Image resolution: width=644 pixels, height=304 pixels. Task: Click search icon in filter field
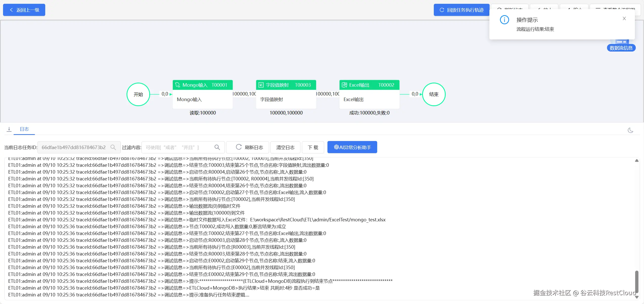(217, 147)
